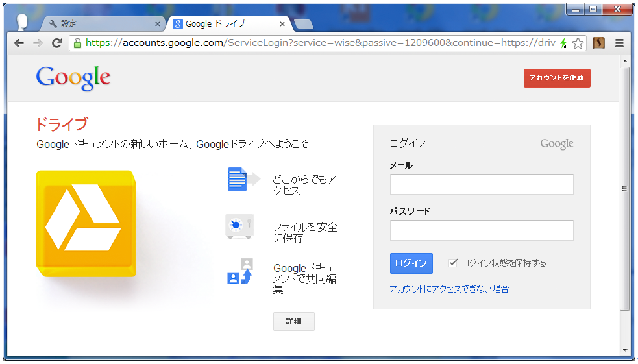Open a new tab with the new-tab button
This screenshot has width=638, height=364.
[304, 25]
